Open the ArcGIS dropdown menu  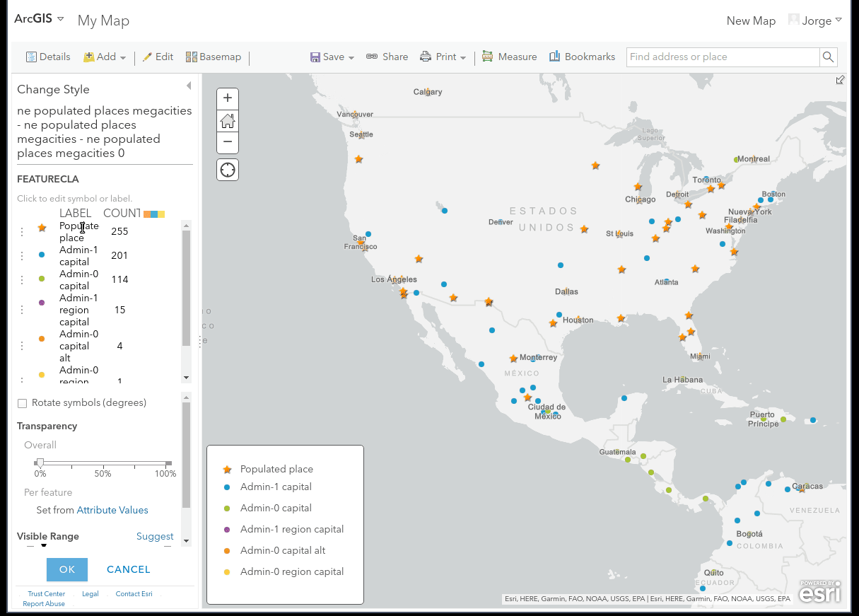click(40, 19)
